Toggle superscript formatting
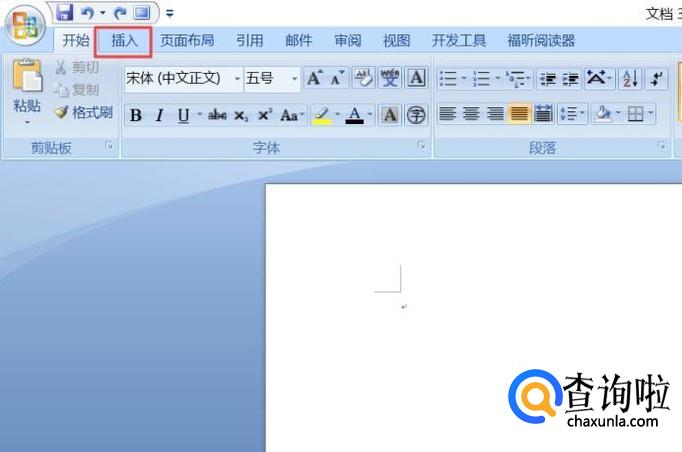This screenshot has width=682, height=452. click(265, 115)
